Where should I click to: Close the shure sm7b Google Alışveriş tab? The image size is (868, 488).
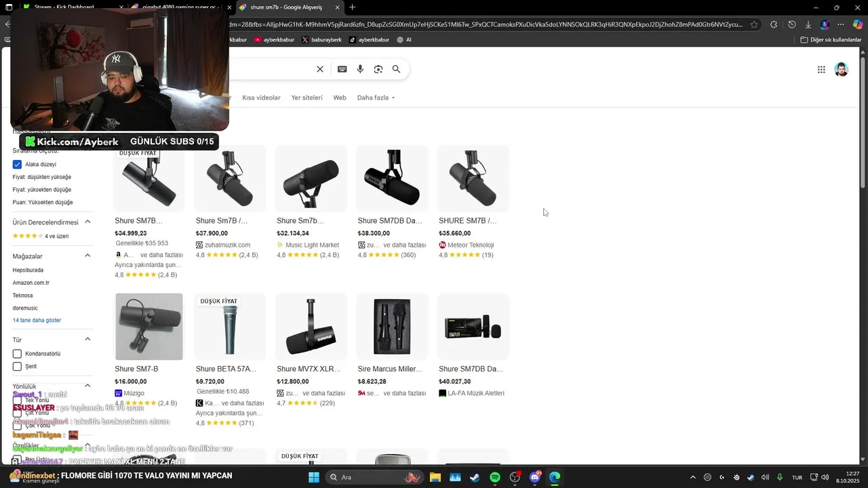[x=338, y=7]
